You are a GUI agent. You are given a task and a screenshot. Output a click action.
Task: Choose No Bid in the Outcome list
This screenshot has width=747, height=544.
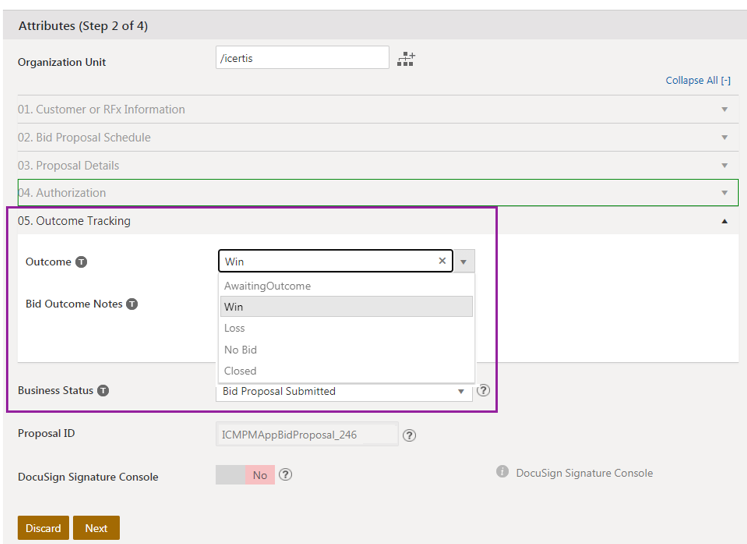(240, 350)
